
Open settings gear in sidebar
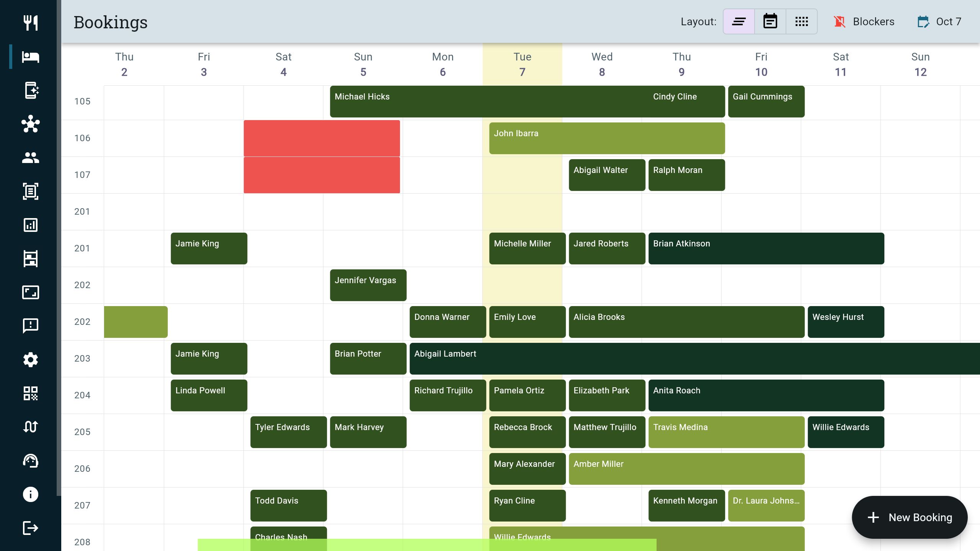pyautogui.click(x=30, y=360)
